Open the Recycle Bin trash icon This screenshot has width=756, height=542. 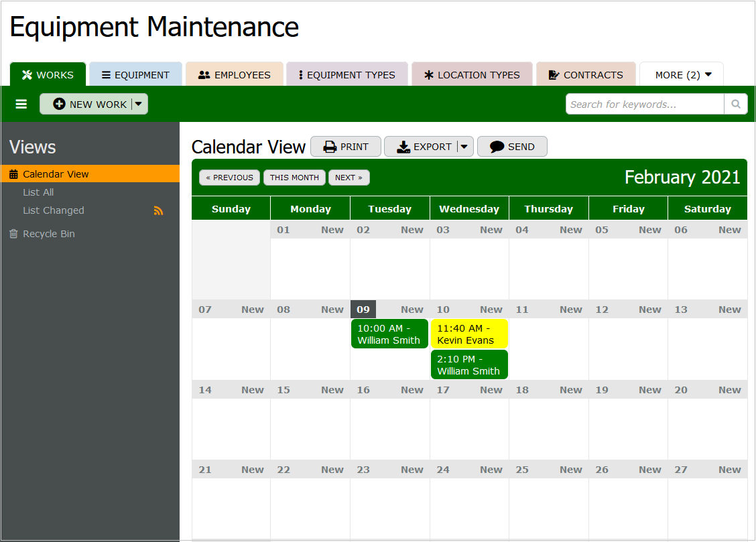[x=13, y=234]
